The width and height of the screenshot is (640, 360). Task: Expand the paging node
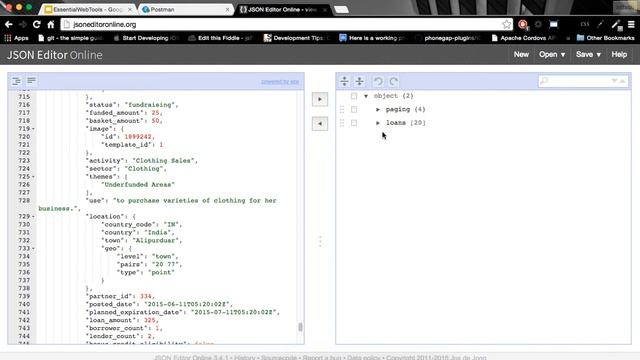[x=378, y=109]
